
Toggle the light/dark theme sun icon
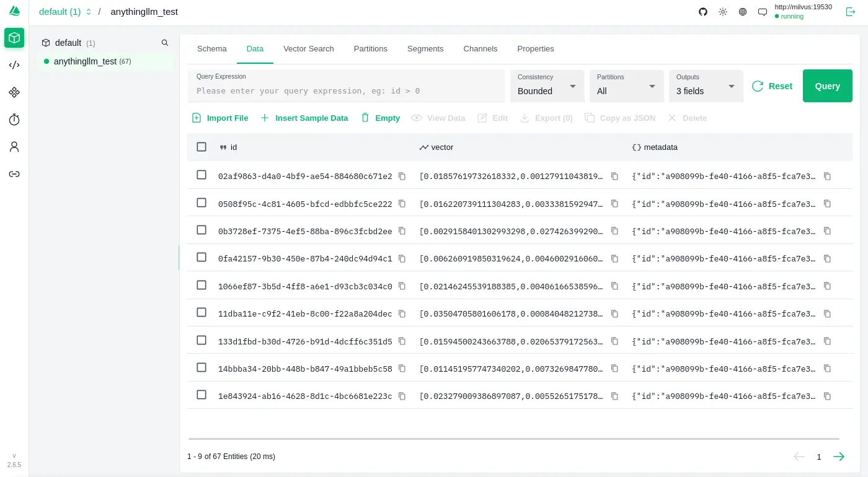pyautogui.click(x=723, y=12)
